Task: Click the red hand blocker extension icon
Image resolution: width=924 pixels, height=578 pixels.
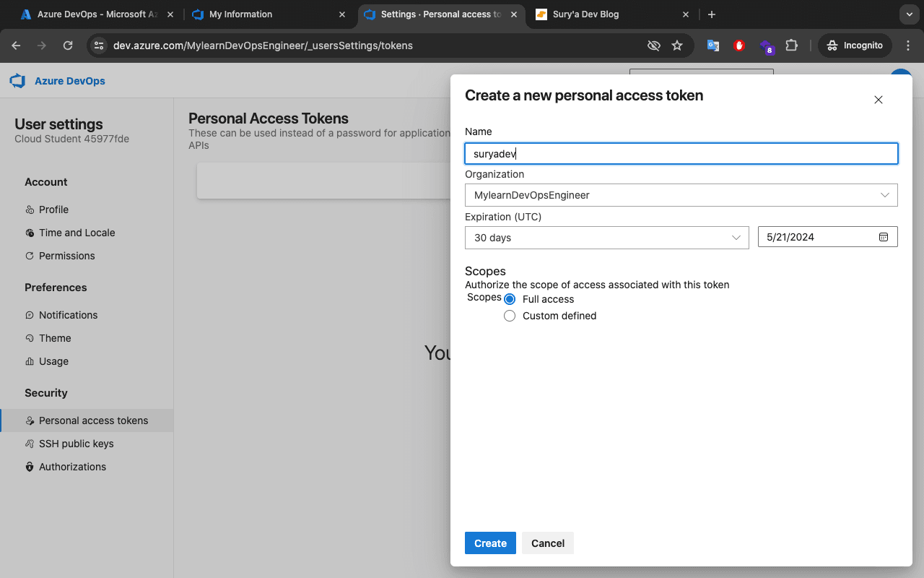Action: point(739,46)
